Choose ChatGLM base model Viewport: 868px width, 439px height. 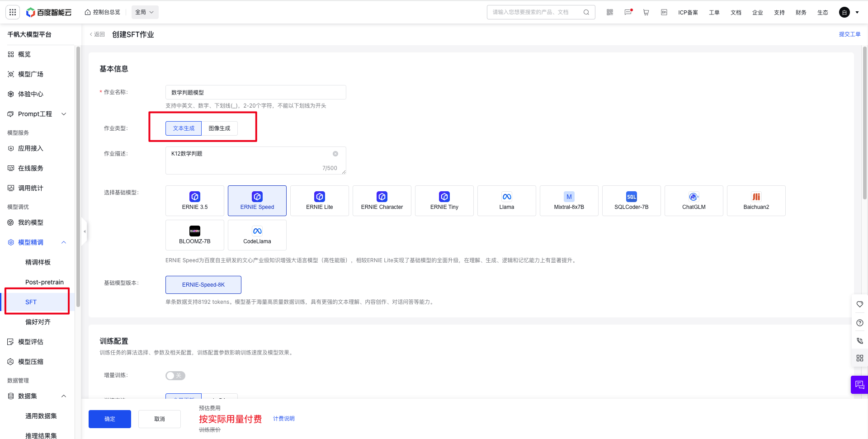tap(694, 201)
